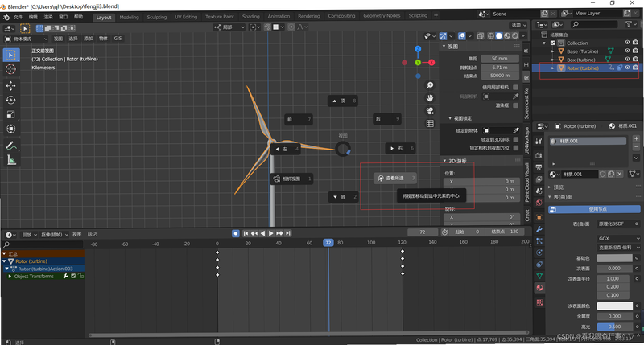Screen dimensions: 644x345
Task: Expand Object Transforms channel in dope sheet
Action: pos(10,277)
